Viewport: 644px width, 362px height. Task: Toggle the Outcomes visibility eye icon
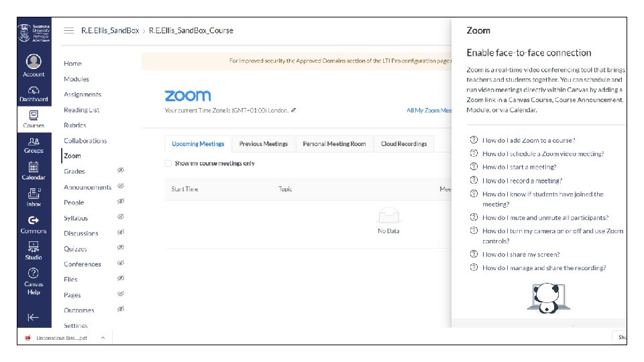click(121, 309)
